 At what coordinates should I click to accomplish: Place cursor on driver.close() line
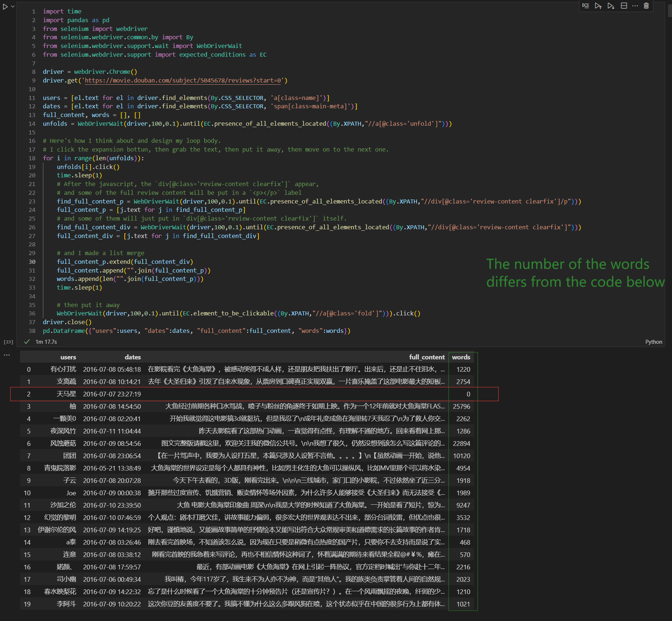[67, 322]
